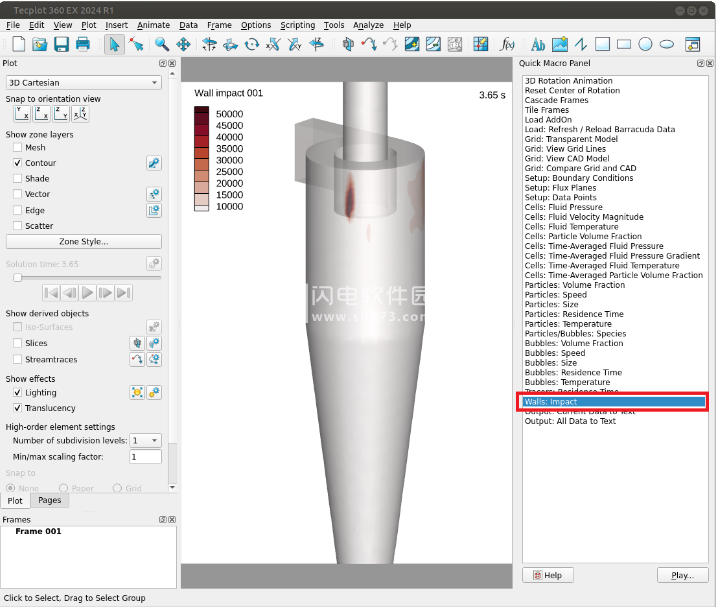This screenshot has height=607, width=716.
Task: Select the Circle drawing tool
Action: (x=645, y=44)
